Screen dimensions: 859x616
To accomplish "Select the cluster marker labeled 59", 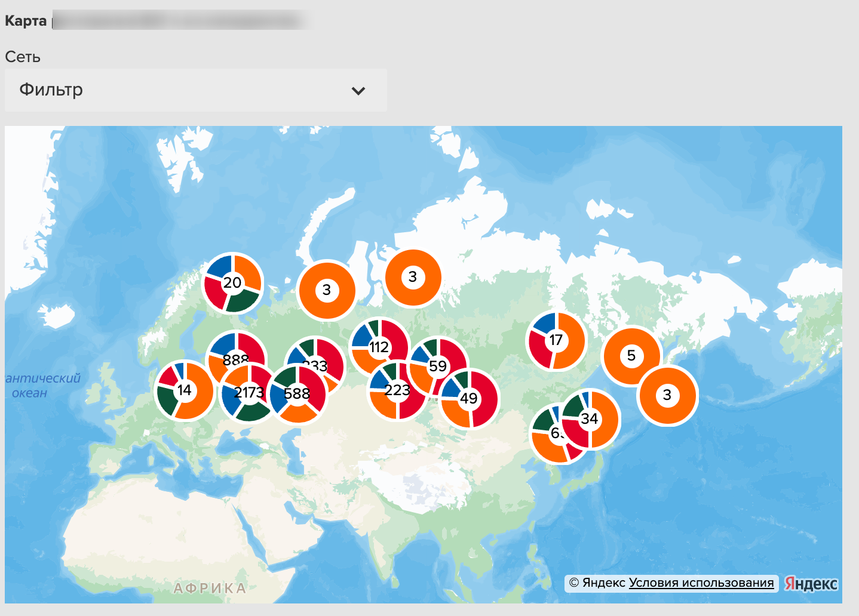I will point(438,366).
